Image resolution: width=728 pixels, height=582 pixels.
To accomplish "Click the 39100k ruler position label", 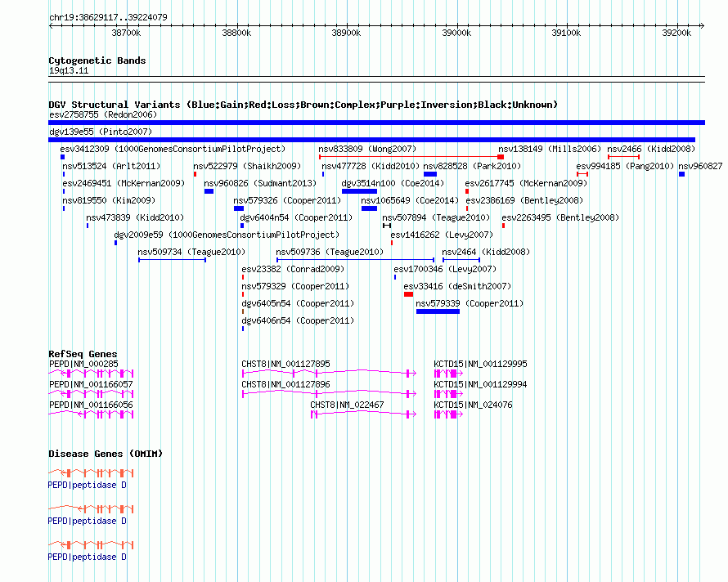I will point(566,34).
